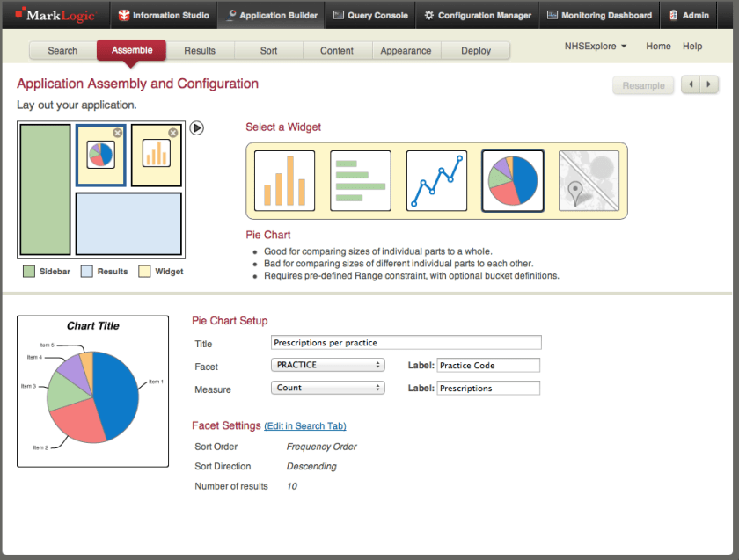Select the horizontal bar chart widget
This screenshot has width=739, height=560.
click(x=360, y=180)
